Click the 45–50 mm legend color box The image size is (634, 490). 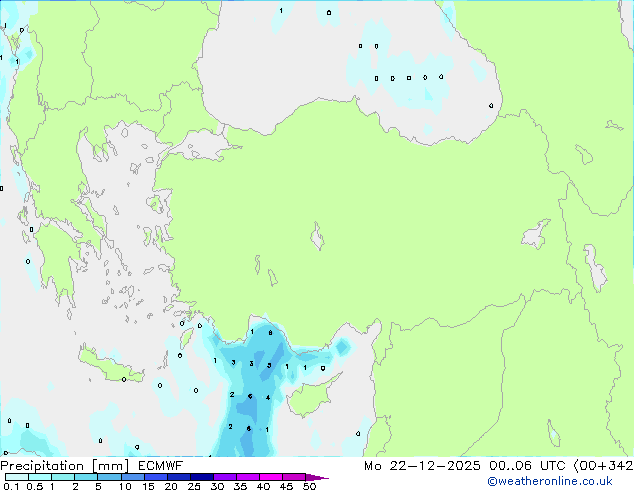[x=294, y=477]
